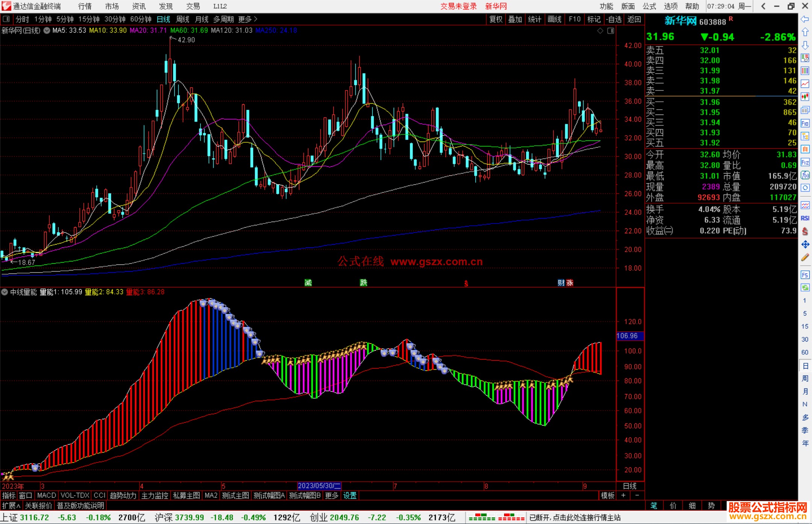Click the back arrow icon in sidebar
The image size is (812, 524).
click(x=805, y=19)
